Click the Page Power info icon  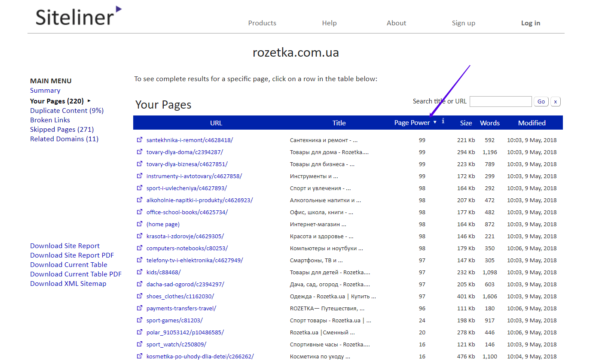click(443, 121)
